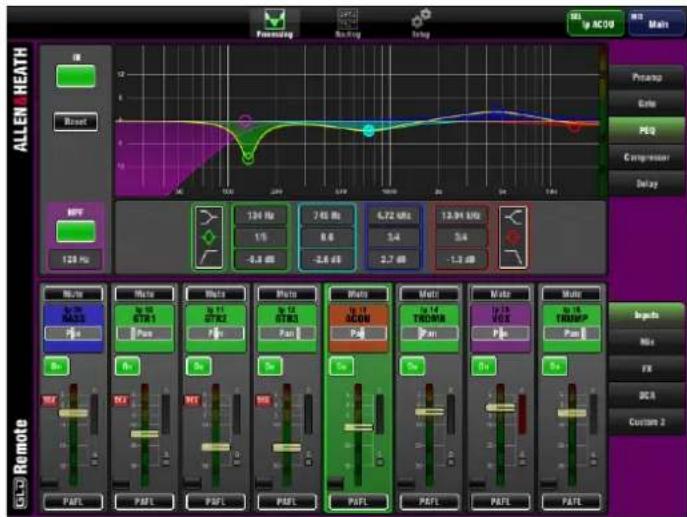Image resolution: width=687 pixels, height=517 pixels.
Task: Click the PEQ Reset button
Action: tap(76, 121)
